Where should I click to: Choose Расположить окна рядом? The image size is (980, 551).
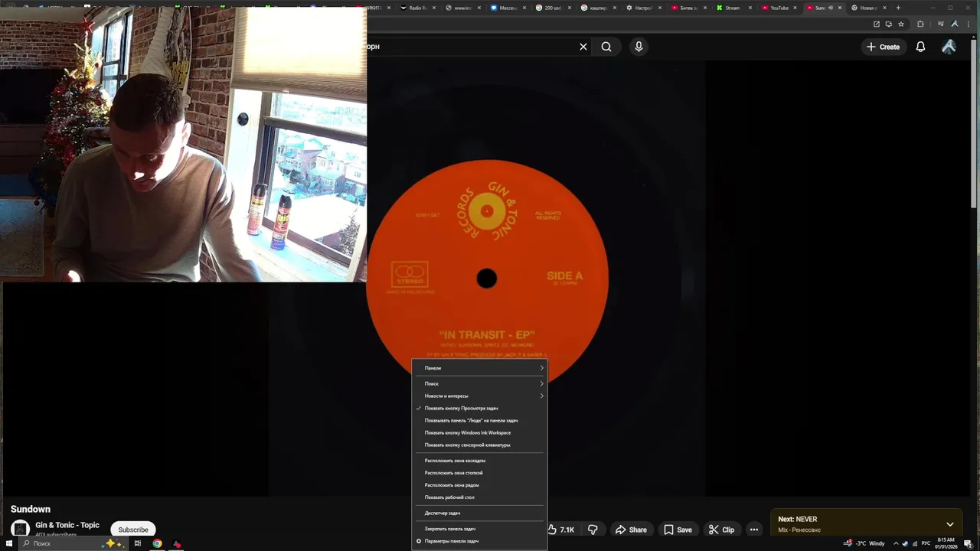[x=480, y=485]
